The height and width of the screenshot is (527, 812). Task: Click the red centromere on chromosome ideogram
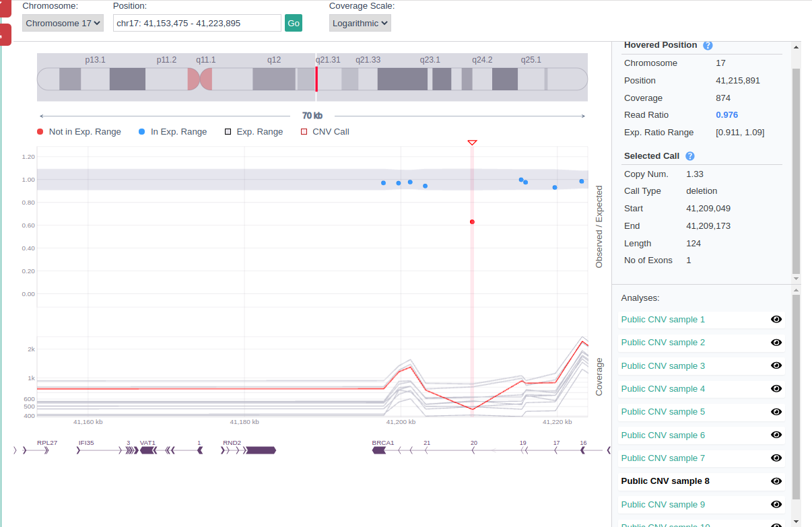[x=200, y=79]
